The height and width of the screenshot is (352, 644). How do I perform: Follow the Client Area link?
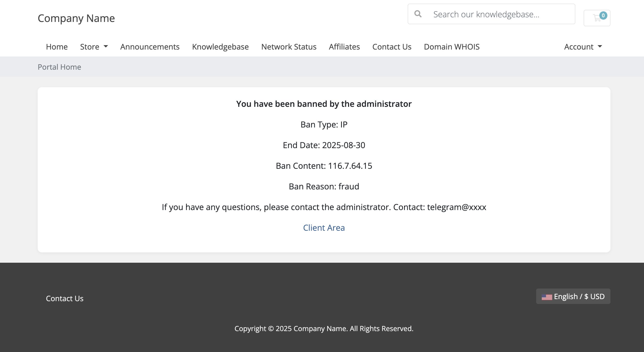coord(324,228)
